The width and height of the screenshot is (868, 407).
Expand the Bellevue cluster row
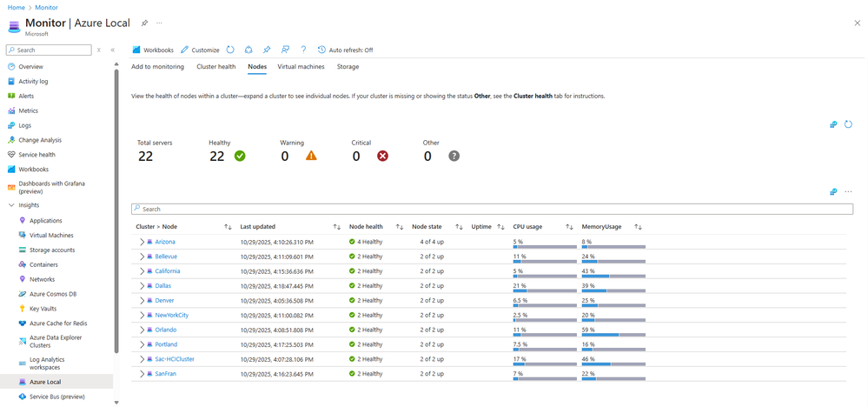[x=142, y=257]
